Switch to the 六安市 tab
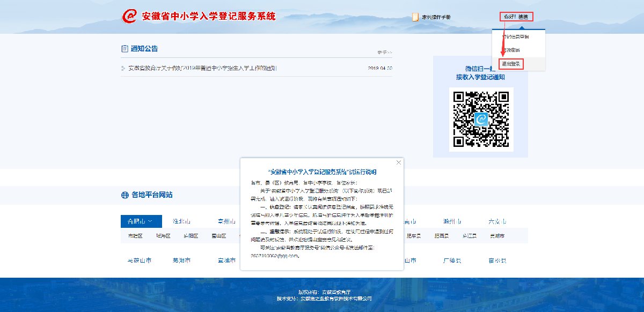 point(496,221)
